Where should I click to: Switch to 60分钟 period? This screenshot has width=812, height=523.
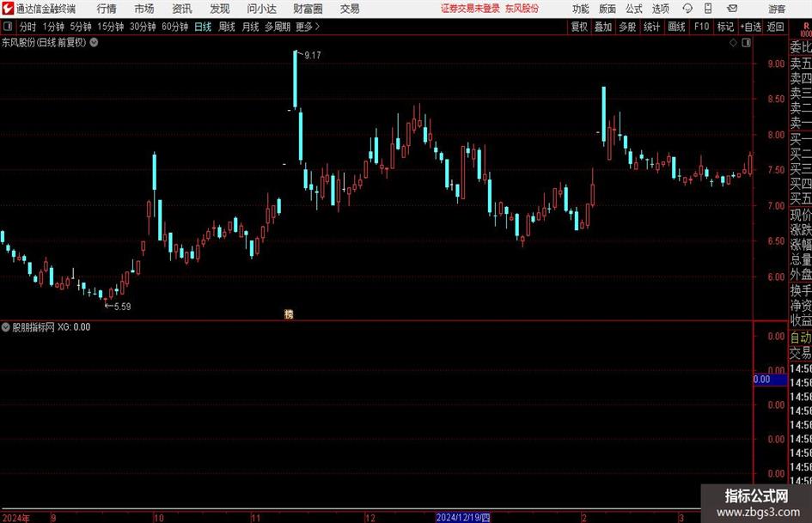point(175,27)
